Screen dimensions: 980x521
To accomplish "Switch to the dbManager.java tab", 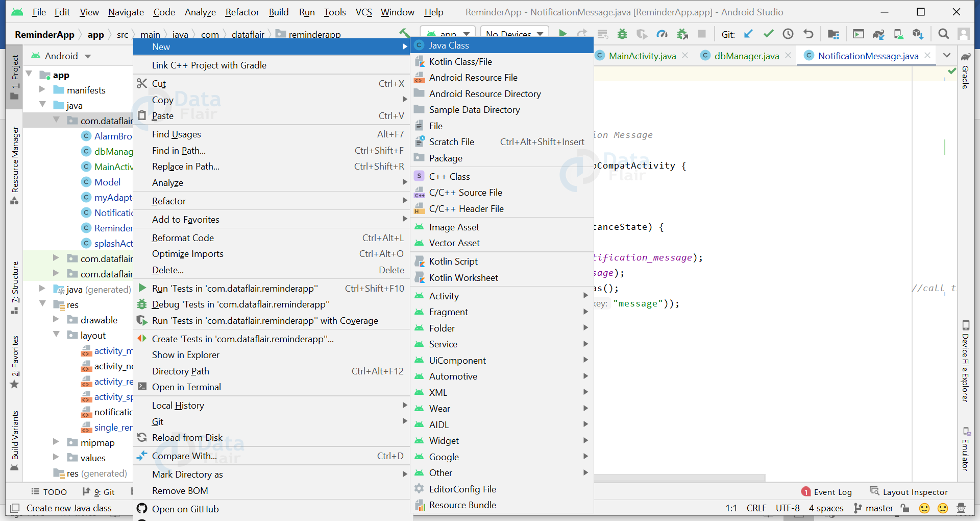I will (x=746, y=56).
